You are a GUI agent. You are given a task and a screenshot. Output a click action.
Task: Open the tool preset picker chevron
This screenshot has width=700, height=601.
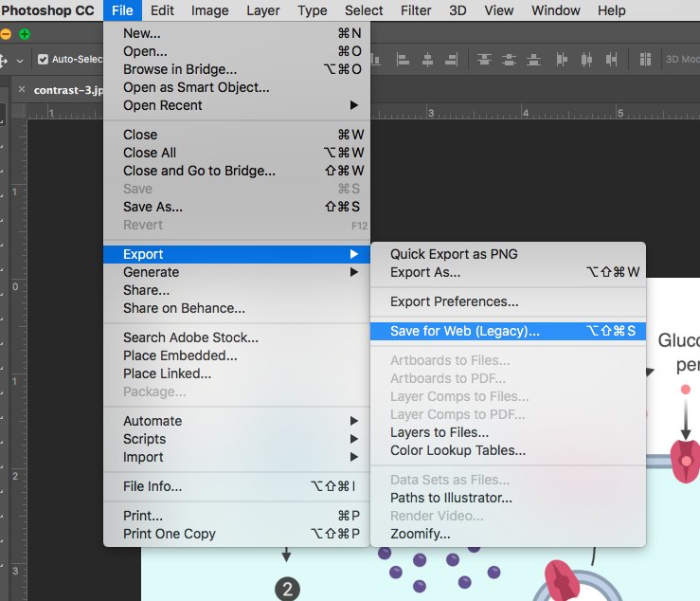click(20, 61)
